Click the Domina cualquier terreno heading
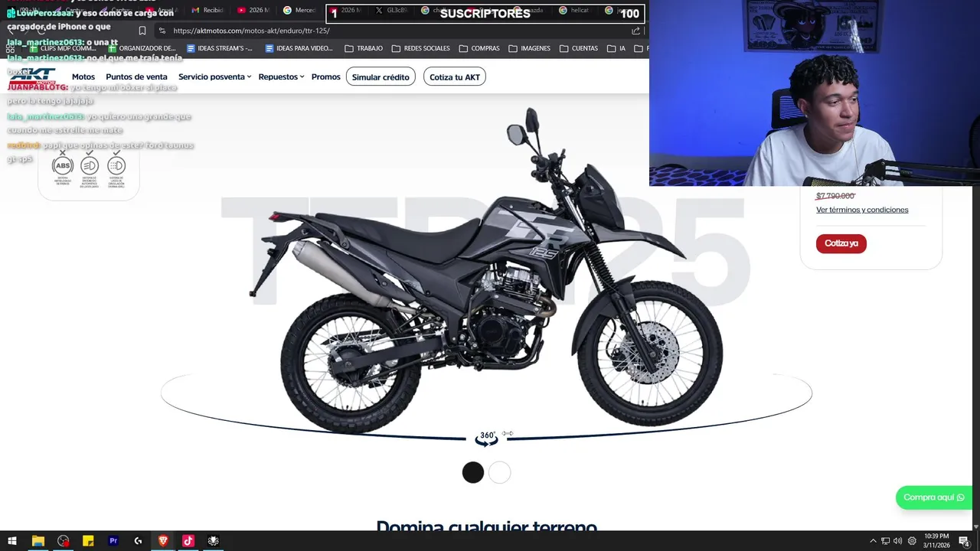Viewport: 980px width, 551px height. [x=486, y=526]
